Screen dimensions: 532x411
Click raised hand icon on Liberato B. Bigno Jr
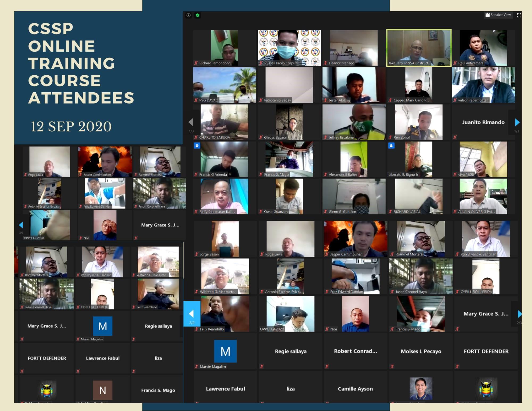[x=391, y=146]
